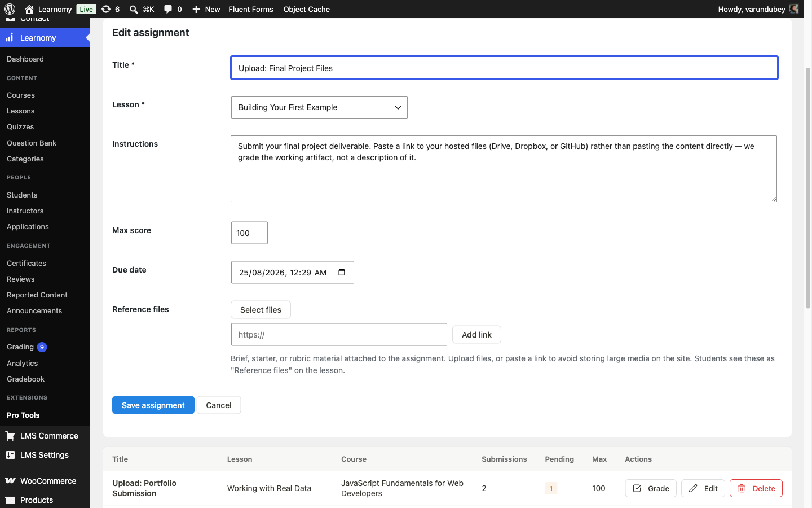Click the Edit pencil icon in Portfolio row
Viewport: 812px width, 508px height.
[x=693, y=488]
